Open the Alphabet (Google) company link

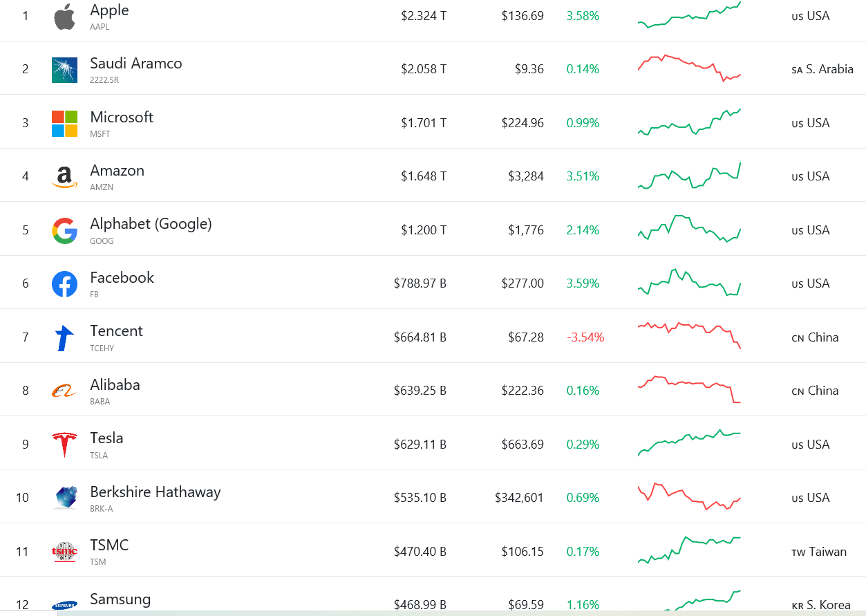tap(151, 223)
